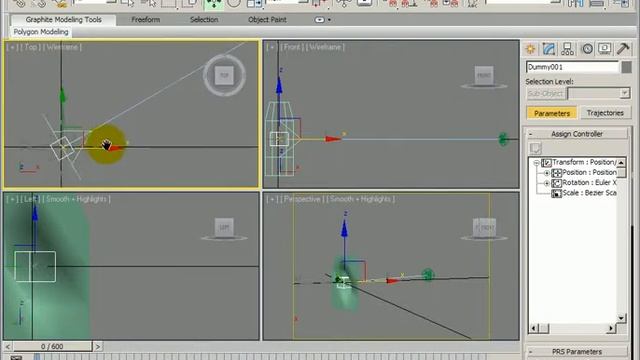Select the green target object in Perspective viewport
Screen dimensions: 640x360
(x=427, y=274)
